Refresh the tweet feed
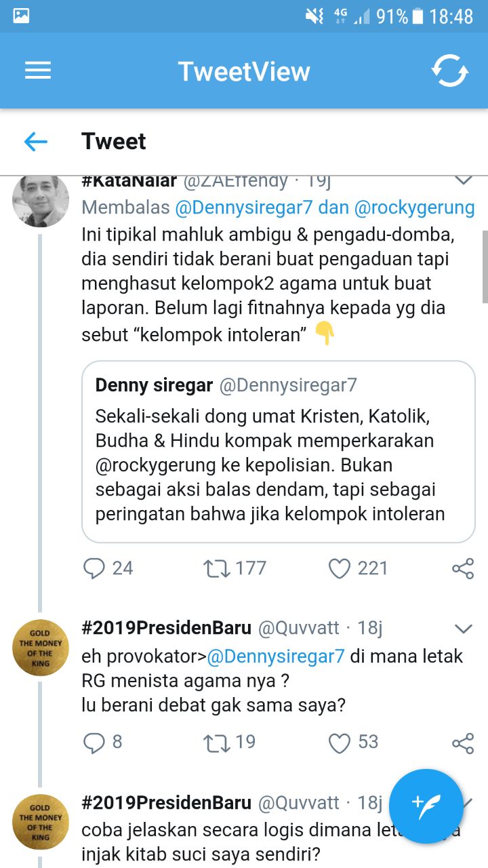This screenshot has width=488, height=868. coord(450,70)
